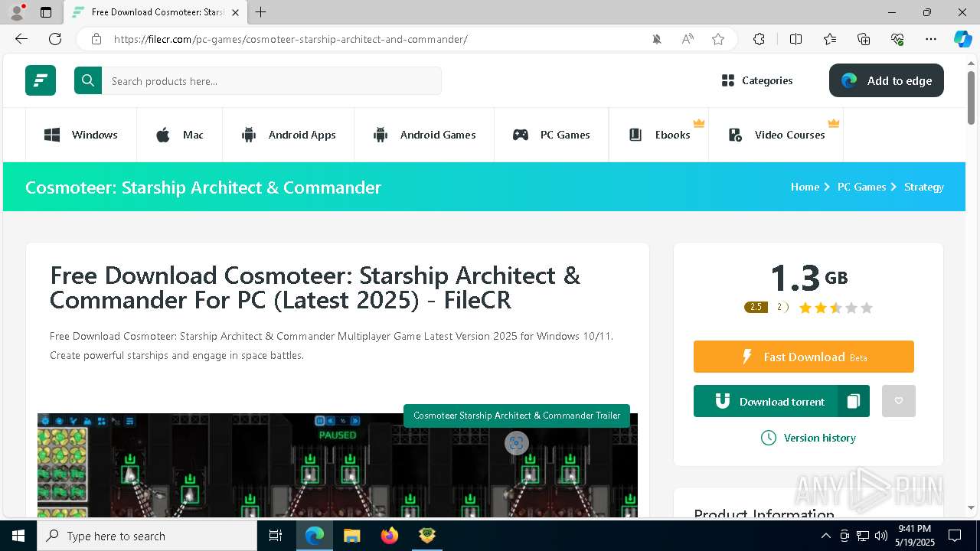Open the Android Apps category tab

289,135
